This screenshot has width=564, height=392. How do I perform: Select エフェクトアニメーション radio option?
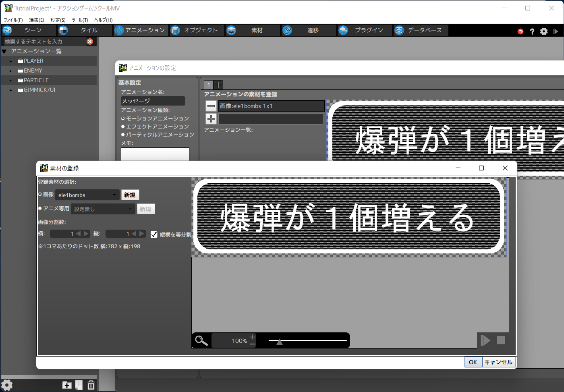123,127
